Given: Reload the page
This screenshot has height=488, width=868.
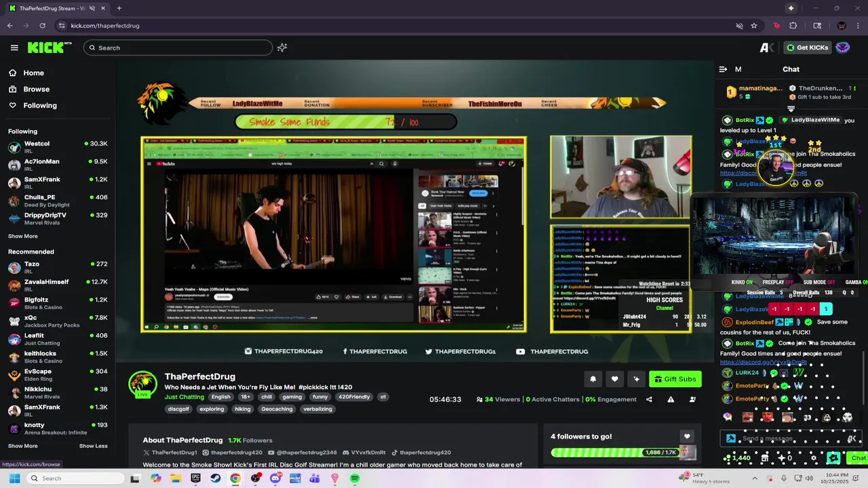Looking at the screenshot, I should (42, 26).
